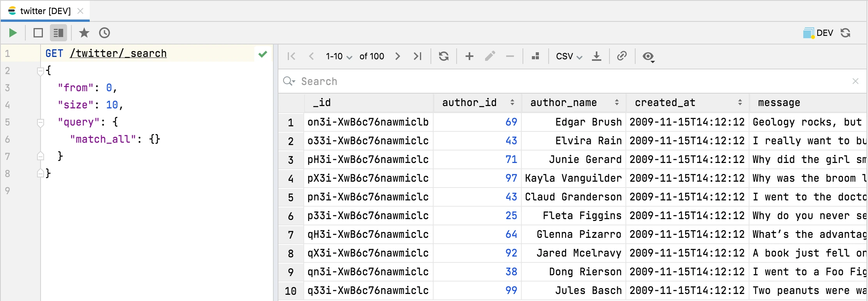
Task: Select author_name cell Kayla Vanguilder
Action: point(574,178)
